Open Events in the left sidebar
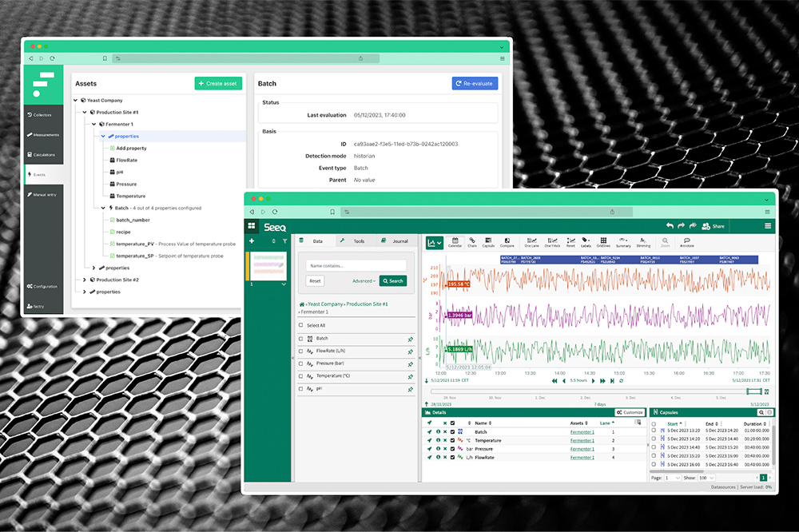The height and width of the screenshot is (532, 799). pos(43,174)
